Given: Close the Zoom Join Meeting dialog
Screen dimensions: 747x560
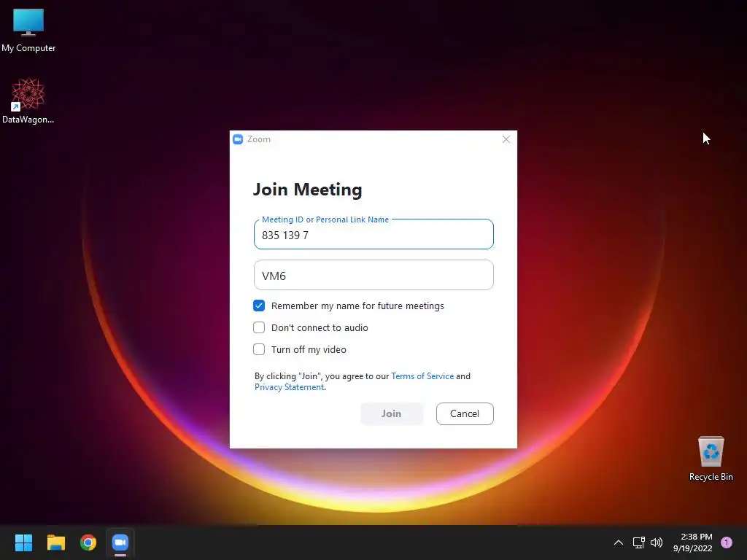Looking at the screenshot, I should click(x=506, y=139).
